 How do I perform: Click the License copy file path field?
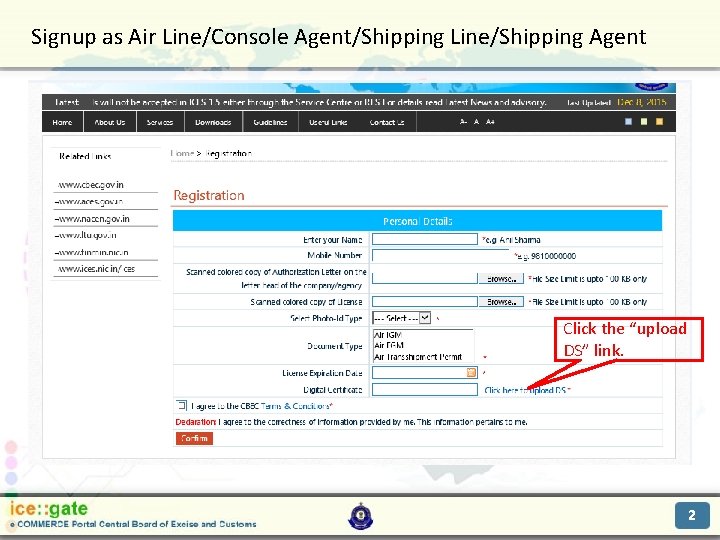tap(425, 301)
